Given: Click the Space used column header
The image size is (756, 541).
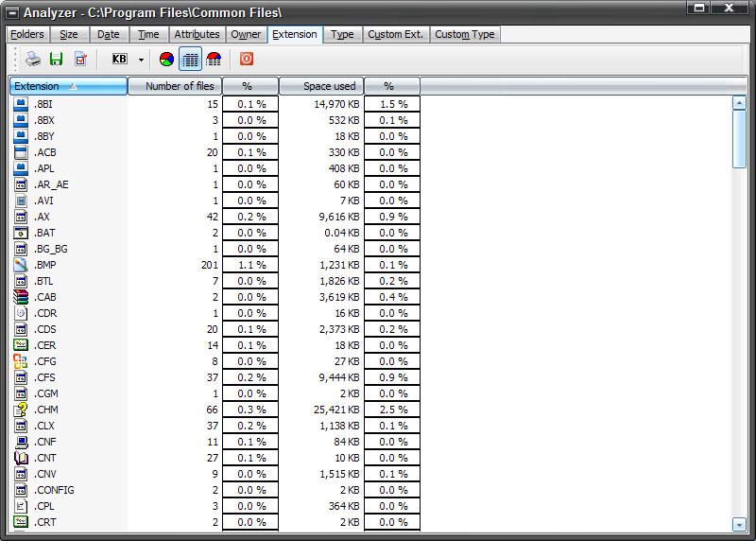Looking at the screenshot, I should pyautogui.click(x=321, y=86).
